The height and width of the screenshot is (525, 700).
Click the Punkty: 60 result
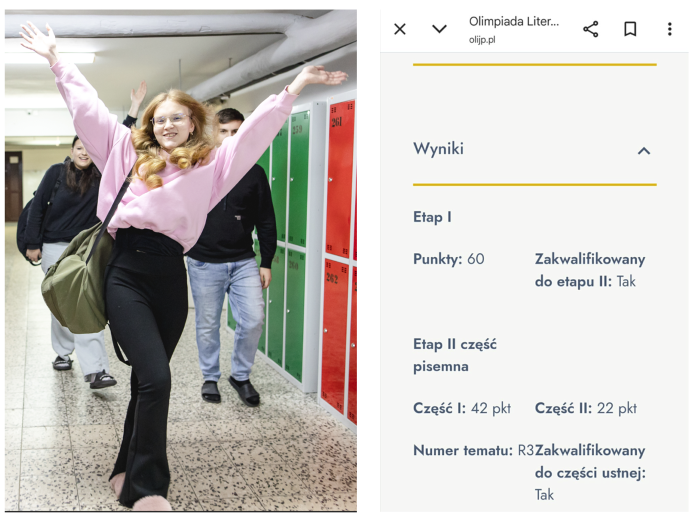pos(449,259)
